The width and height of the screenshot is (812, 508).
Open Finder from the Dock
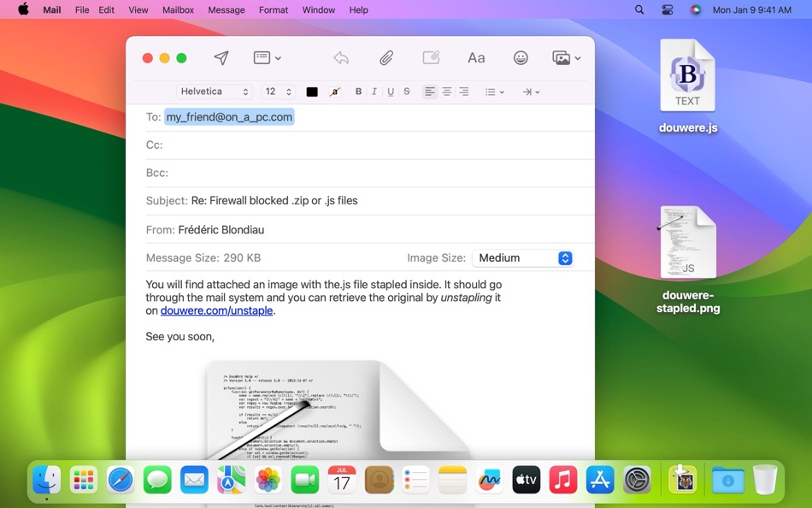pos(47,480)
